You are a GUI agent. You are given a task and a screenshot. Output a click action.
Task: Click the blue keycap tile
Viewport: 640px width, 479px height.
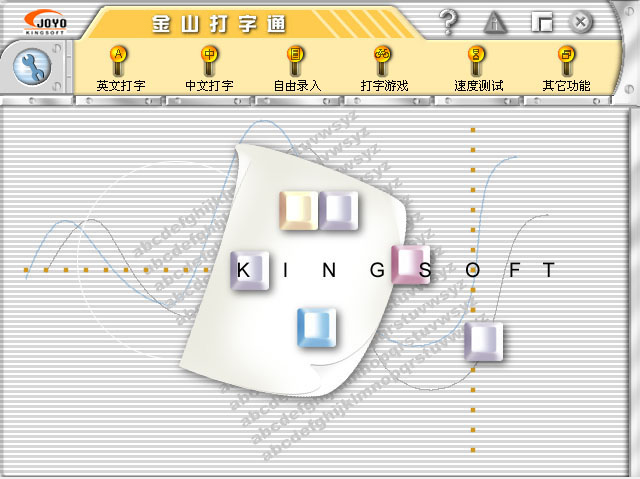point(317,328)
